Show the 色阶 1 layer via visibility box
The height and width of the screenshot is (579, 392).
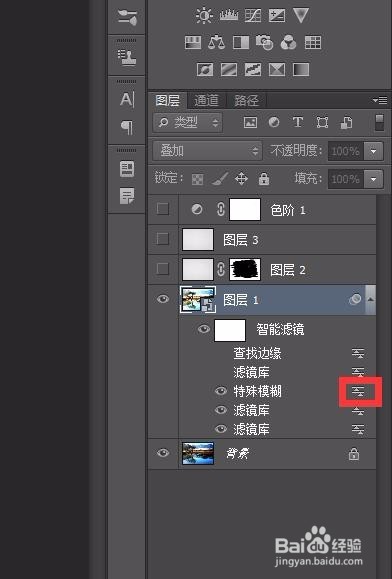coord(163,209)
